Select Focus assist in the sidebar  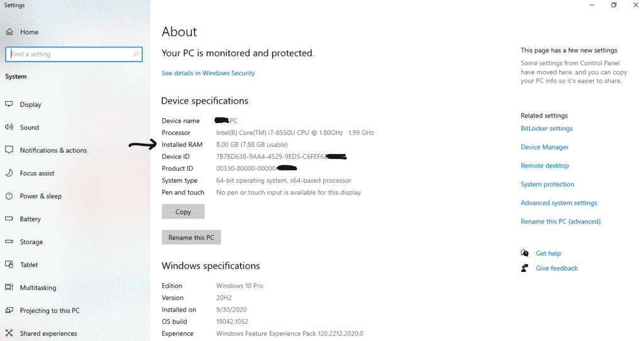pyautogui.click(x=37, y=173)
